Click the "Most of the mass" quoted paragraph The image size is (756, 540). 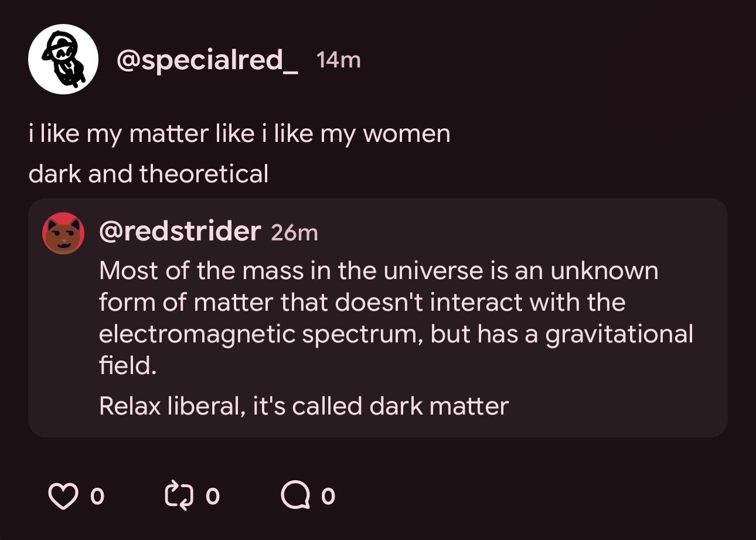(396, 318)
